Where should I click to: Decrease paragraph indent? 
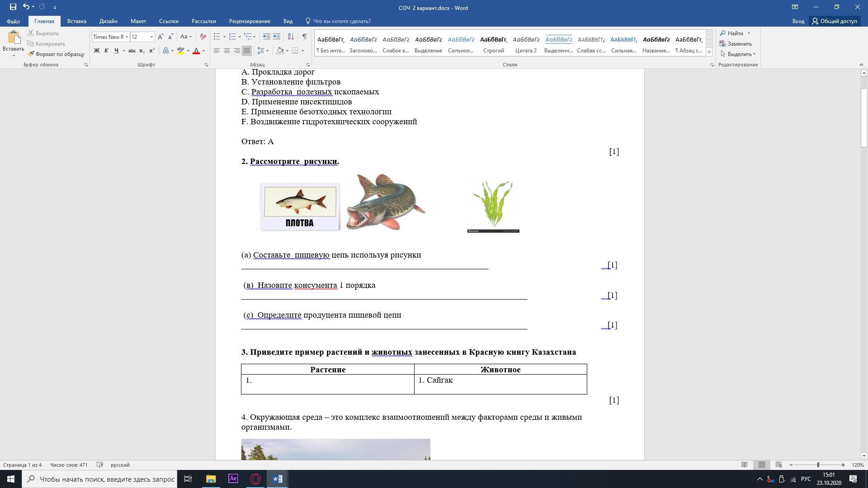[x=267, y=37]
